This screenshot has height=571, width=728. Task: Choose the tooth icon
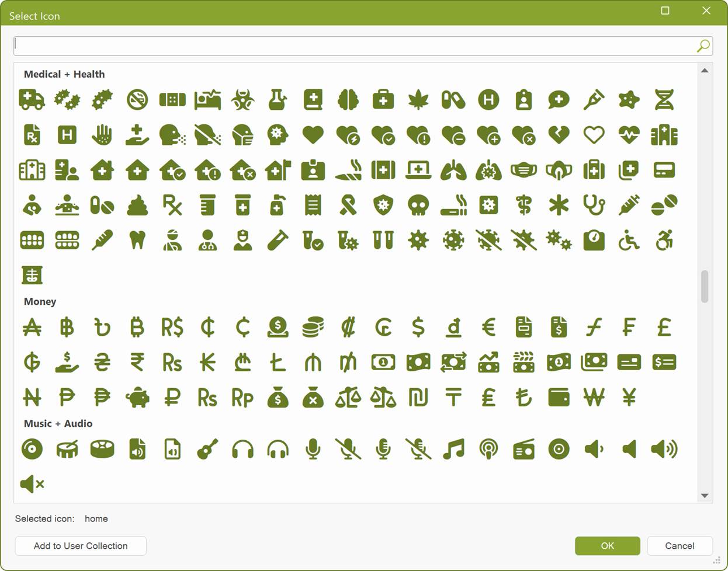point(137,240)
